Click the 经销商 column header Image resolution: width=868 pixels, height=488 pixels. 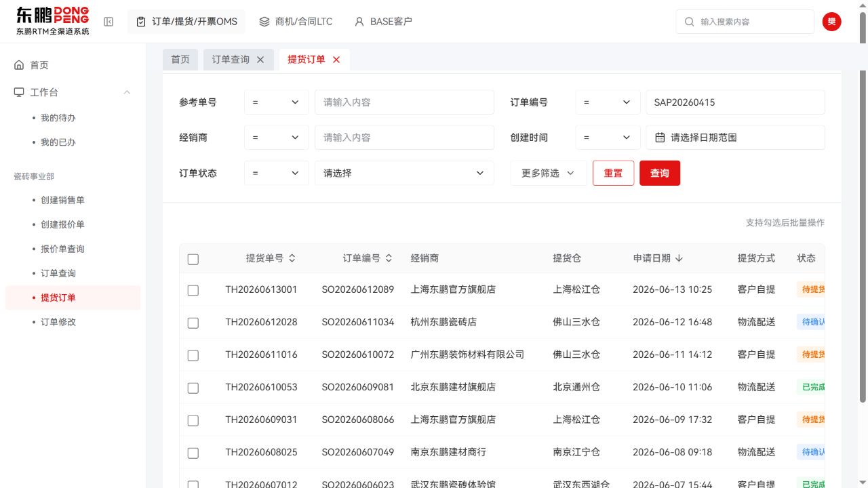coord(425,258)
